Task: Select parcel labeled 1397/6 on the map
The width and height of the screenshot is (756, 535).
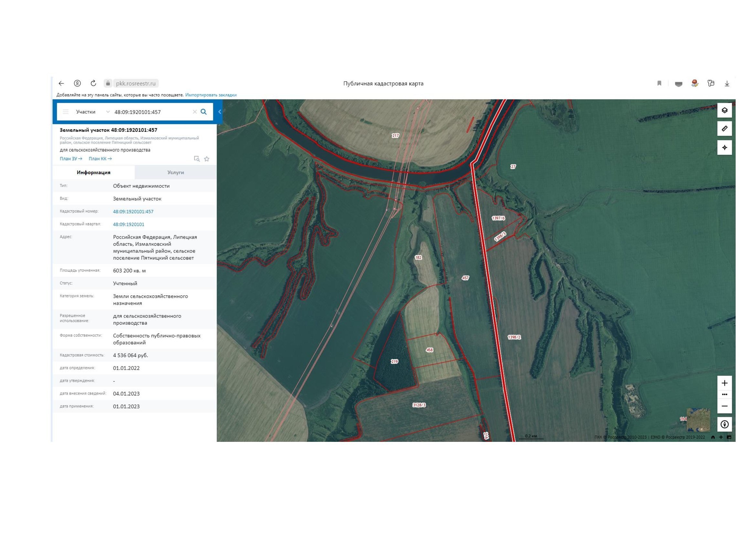Action: 498,218
